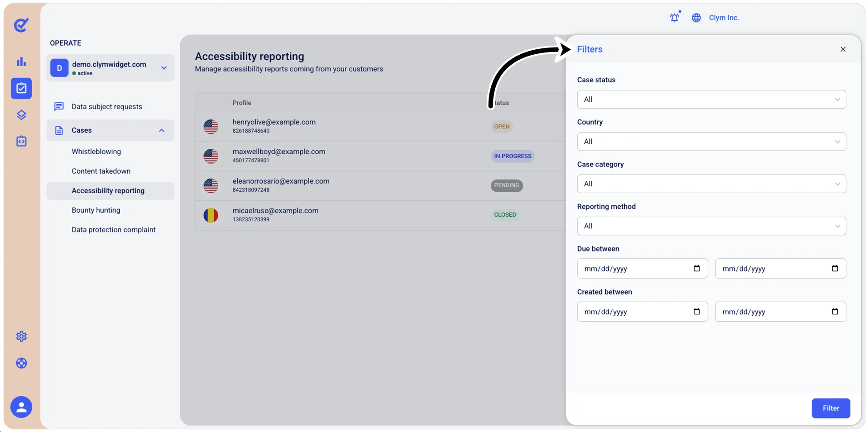Open second Created between calendar picker icon
The image size is (868, 432).
[x=835, y=311]
